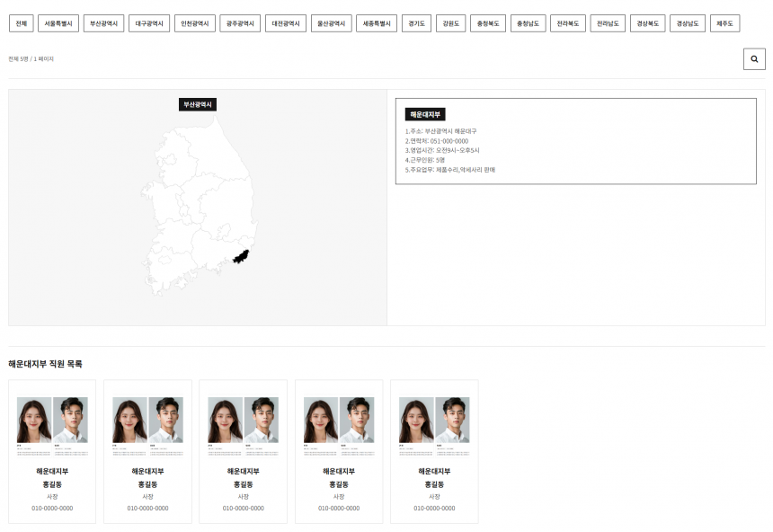Open the rightmost staff card photo
The width and height of the screenshot is (773, 532).
point(434,426)
